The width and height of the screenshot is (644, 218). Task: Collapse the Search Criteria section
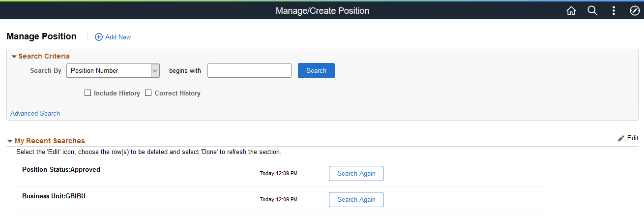pyautogui.click(x=14, y=57)
